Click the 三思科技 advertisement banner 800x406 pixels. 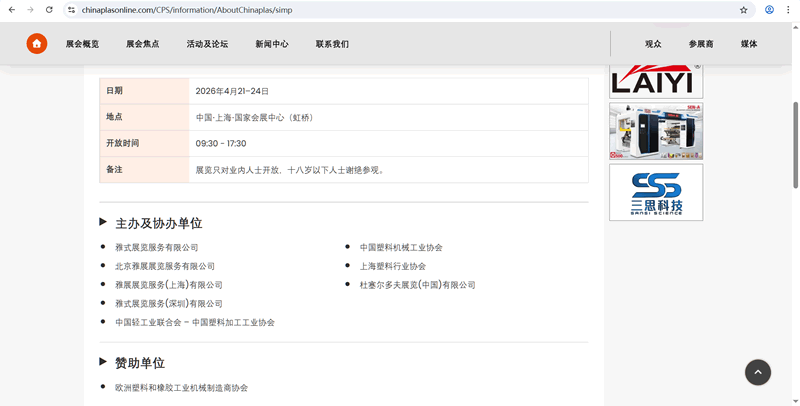[x=656, y=192]
